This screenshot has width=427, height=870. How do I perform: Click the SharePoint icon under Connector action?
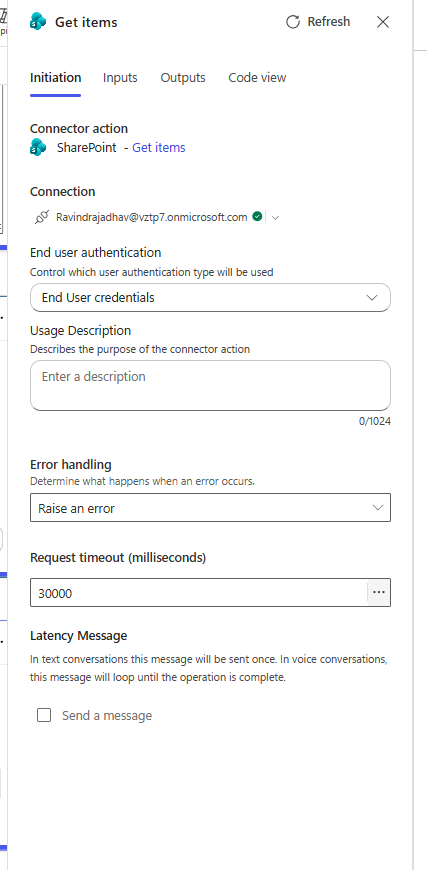pyautogui.click(x=38, y=148)
